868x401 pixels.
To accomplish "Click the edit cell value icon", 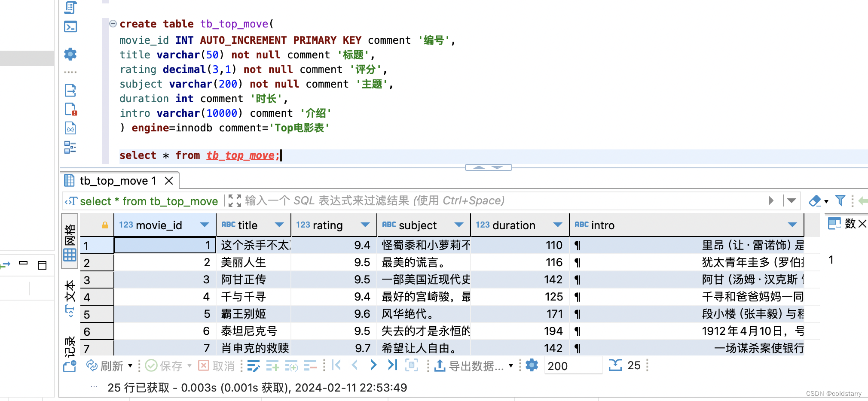I will click(254, 366).
